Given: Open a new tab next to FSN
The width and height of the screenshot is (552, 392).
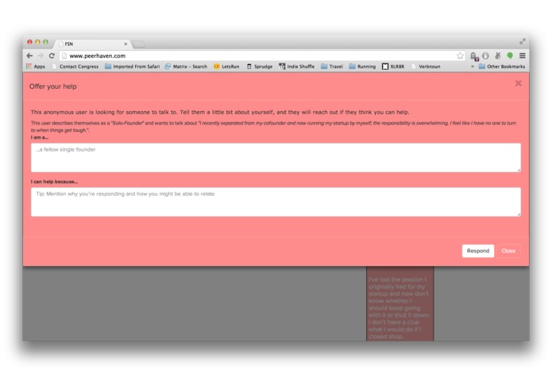Looking at the screenshot, I should [x=139, y=44].
